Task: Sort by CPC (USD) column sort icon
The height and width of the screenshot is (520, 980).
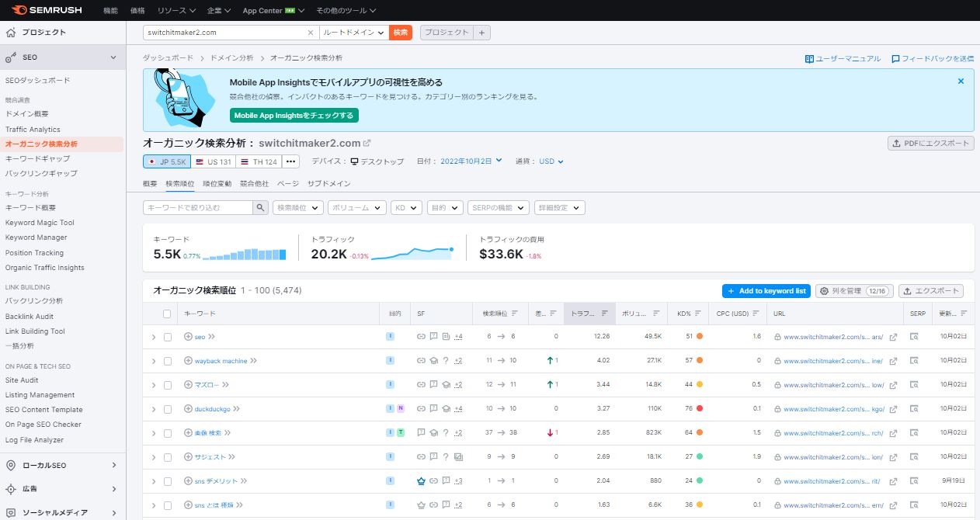Action: (x=756, y=314)
